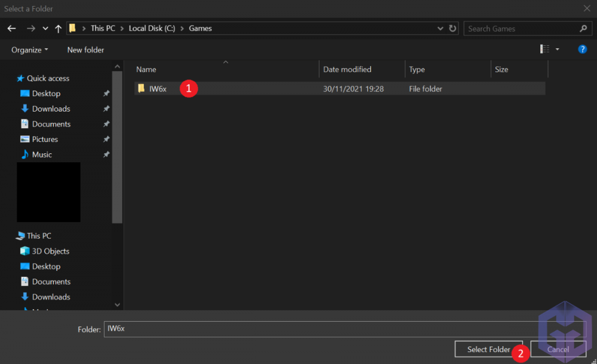
Task: Open the Organize menu
Action: pos(30,50)
